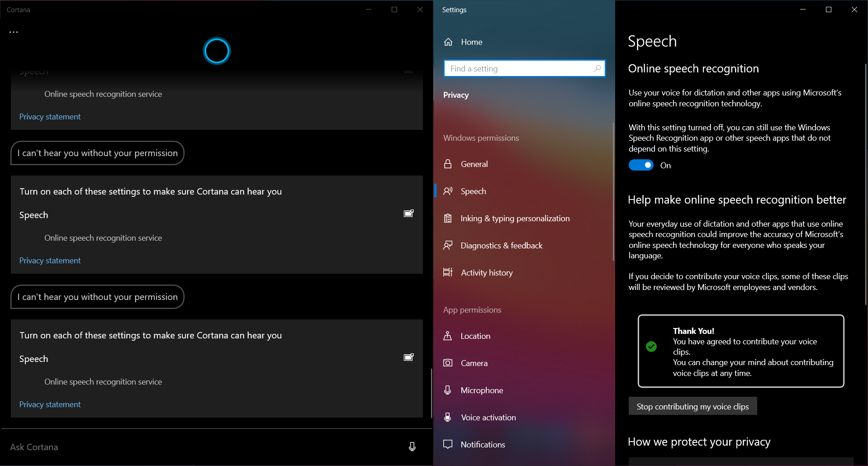This screenshot has width=868, height=466.
Task: Click the green checkmark in Thank You box
Action: 651,347
